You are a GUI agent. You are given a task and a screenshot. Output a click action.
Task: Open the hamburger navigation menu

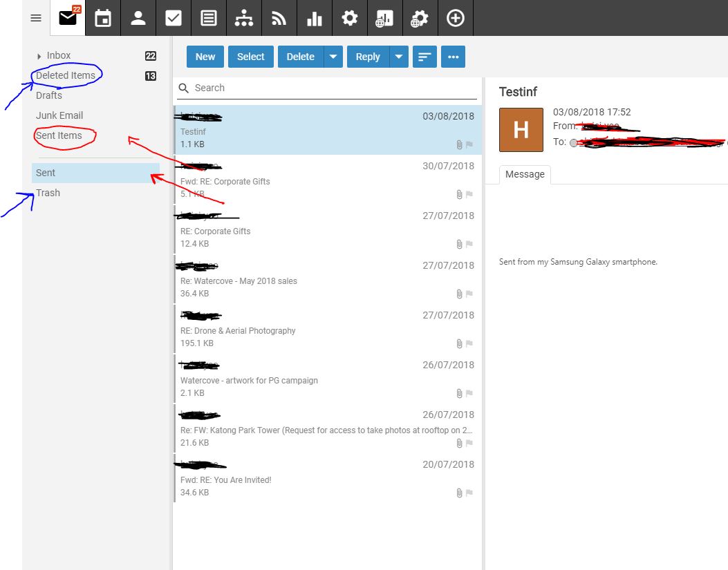pyautogui.click(x=36, y=18)
